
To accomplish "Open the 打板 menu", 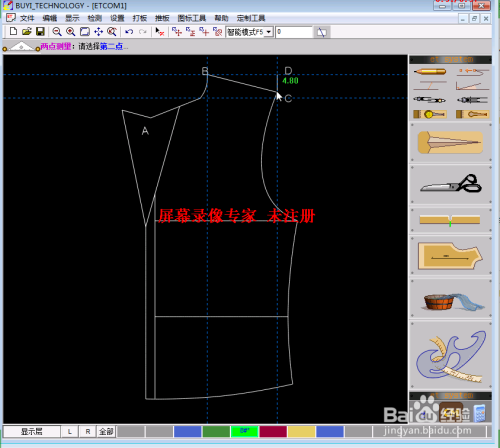I will pos(140,18).
